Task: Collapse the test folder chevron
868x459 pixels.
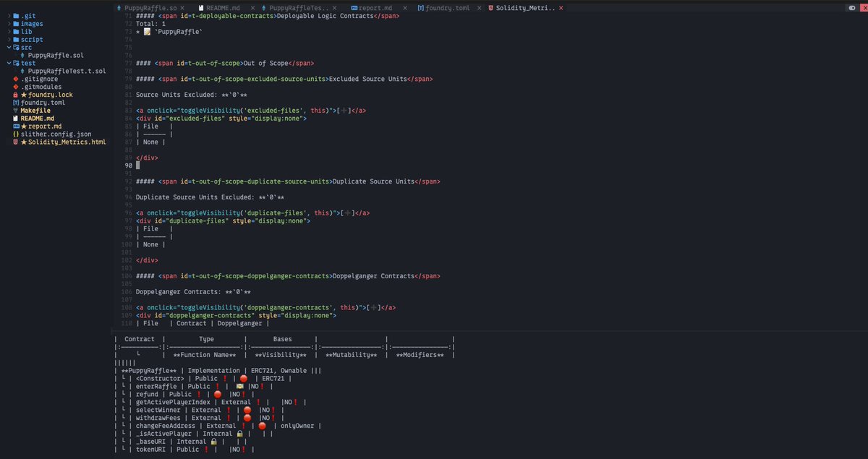Action: (8, 64)
